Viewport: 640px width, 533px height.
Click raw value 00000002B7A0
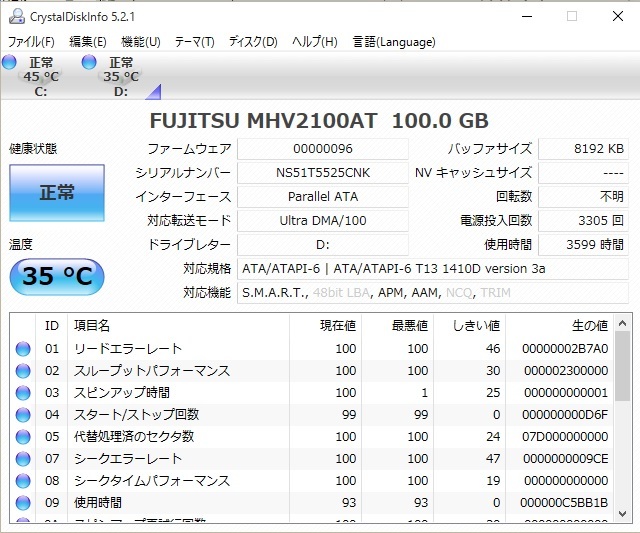(x=565, y=349)
